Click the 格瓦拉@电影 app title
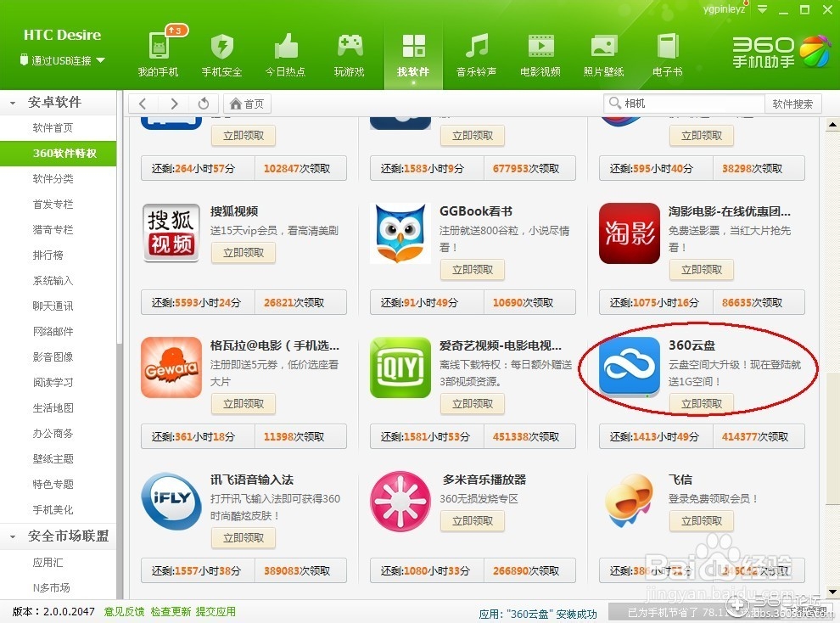 point(275,345)
